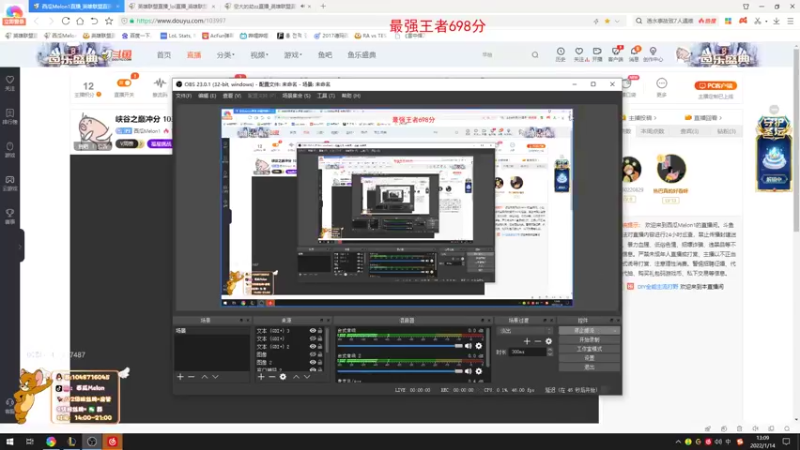Adjust 台式音响 2 volume slider

click(400, 371)
